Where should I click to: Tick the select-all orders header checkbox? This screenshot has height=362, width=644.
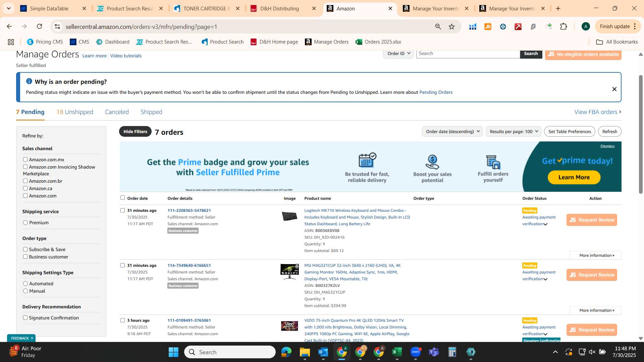click(x=122, y=198)
